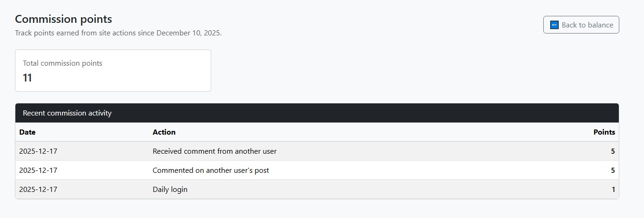Click the Points column header
Viewport: 644px width, 218px height.
click(x=604, y=132)
